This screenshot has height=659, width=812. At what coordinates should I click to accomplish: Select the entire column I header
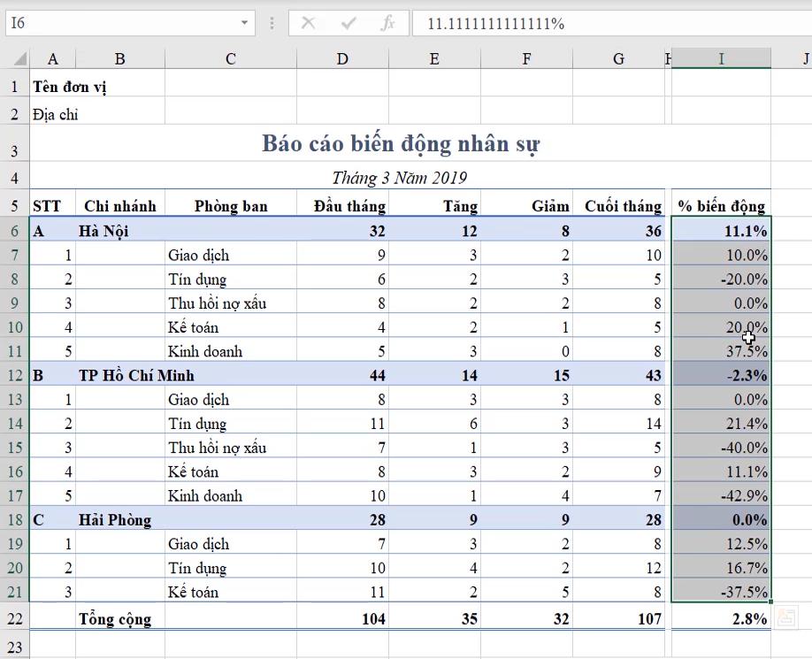click(722, 57)
